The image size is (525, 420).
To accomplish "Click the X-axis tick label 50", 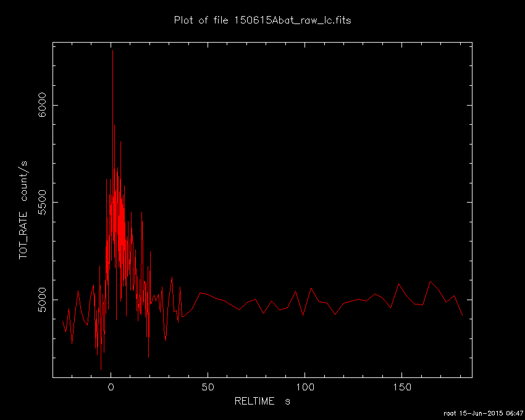I will (208, 387).
